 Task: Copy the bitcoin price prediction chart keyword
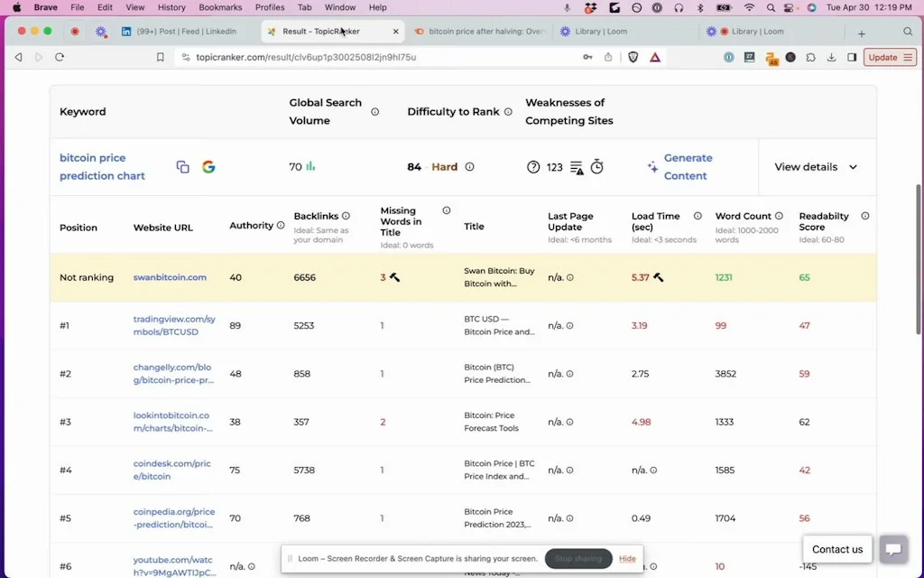point(182,167)
